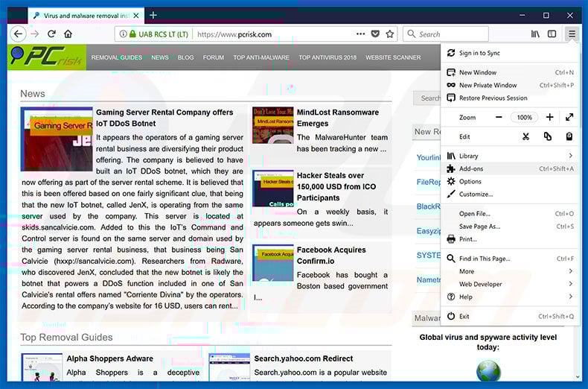588x389 pixels.
Task: Open Search.yahoo.com Redirect guide
Action: 304,358
